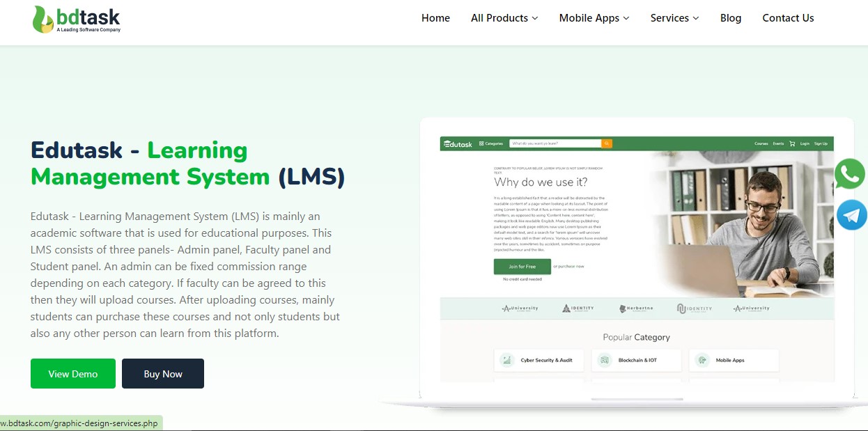Click the green View Demo button
Viewport: 868px width, 431px height.
pyautogui.click(x=72, y=374)
